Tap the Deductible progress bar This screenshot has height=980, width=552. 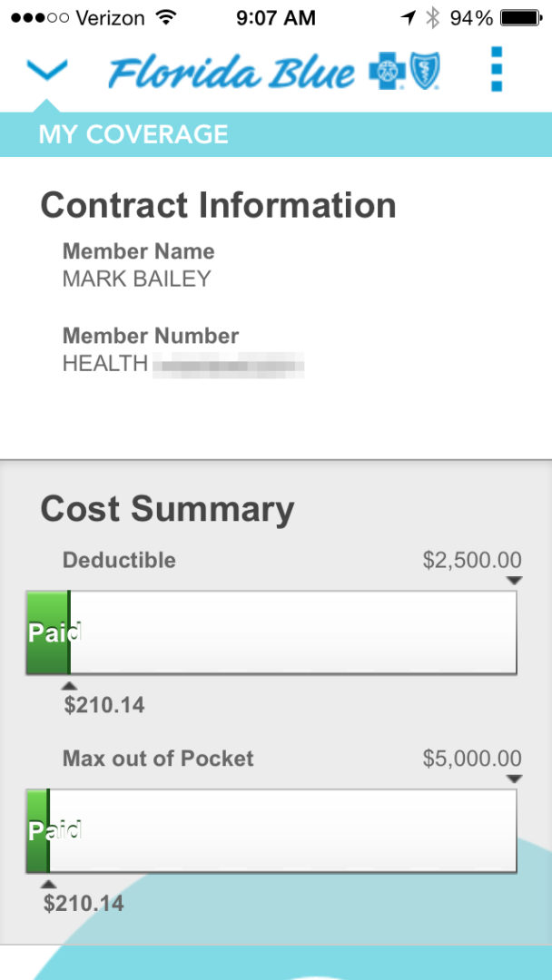[x=272, y=632]
